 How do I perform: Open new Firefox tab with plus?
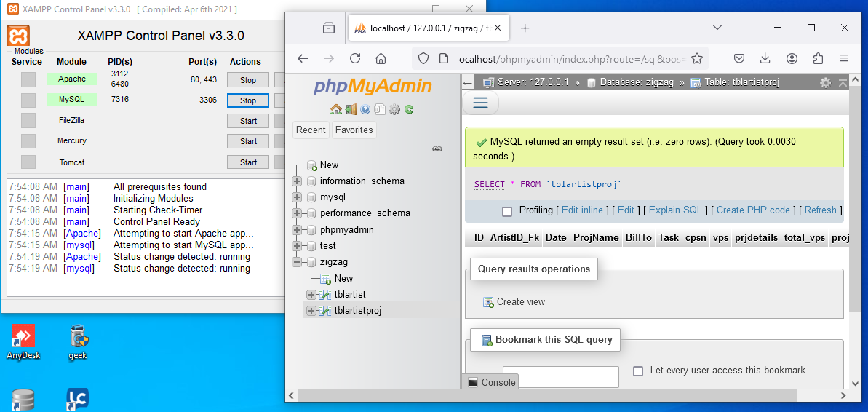pos(525,28)
